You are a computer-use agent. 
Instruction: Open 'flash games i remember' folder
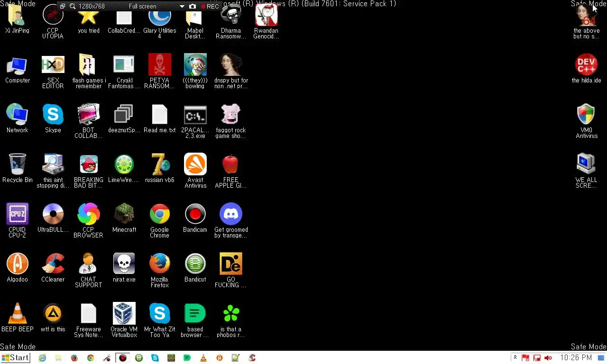89,71
